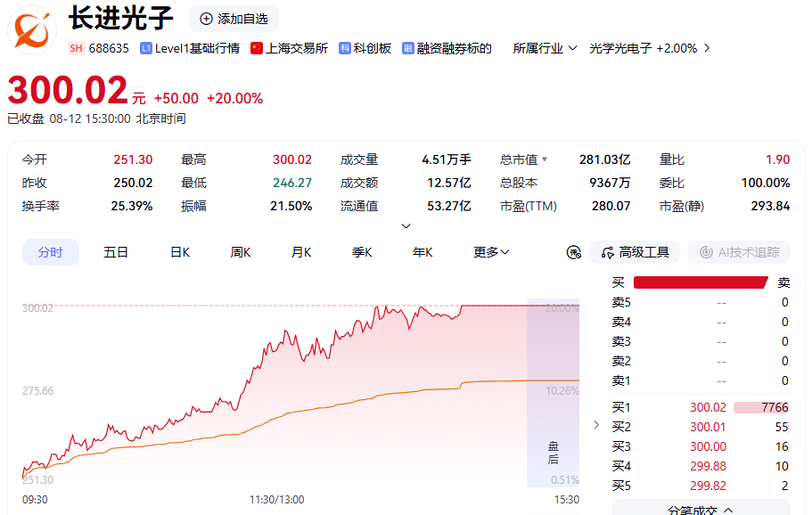
Task: Click 总股本 value 9367万
Action: (610, 183)
